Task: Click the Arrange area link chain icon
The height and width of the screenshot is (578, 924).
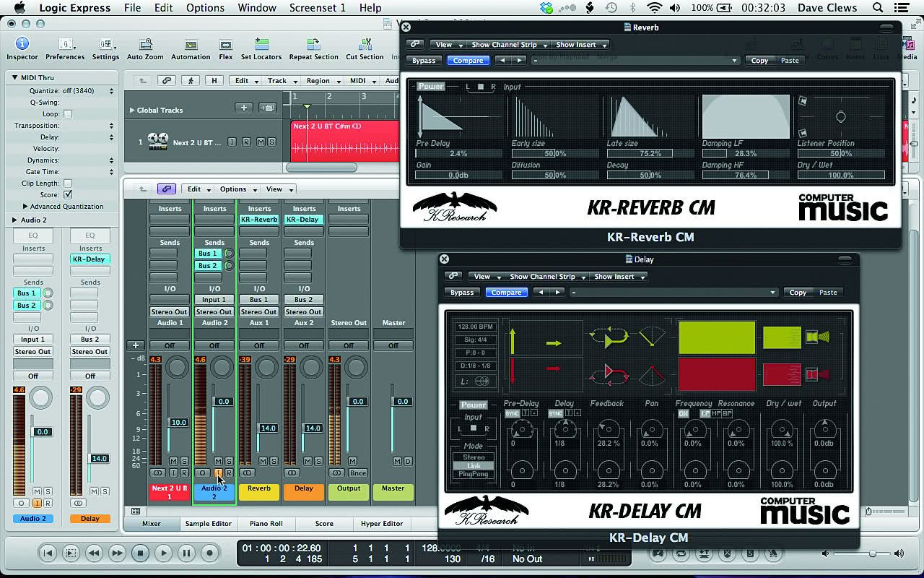Action: point(167,81)
